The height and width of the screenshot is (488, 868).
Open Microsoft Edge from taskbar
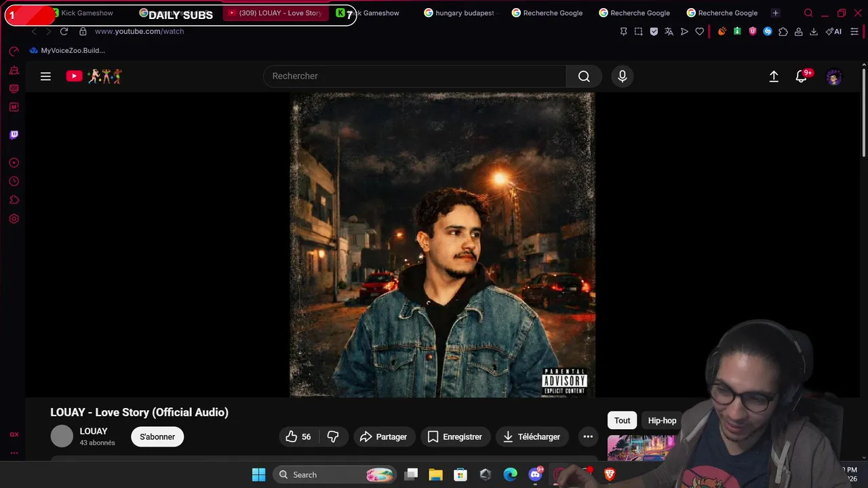(x=510, y=474)
